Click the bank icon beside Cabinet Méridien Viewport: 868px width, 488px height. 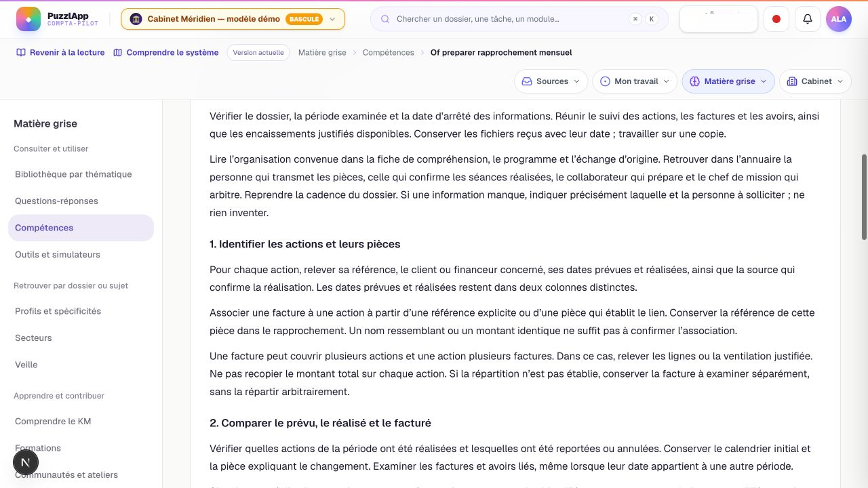click(136, 19)
